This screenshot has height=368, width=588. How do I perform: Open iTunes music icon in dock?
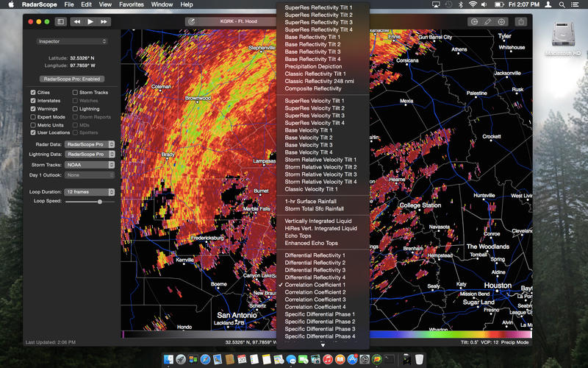tap(327, 359)
